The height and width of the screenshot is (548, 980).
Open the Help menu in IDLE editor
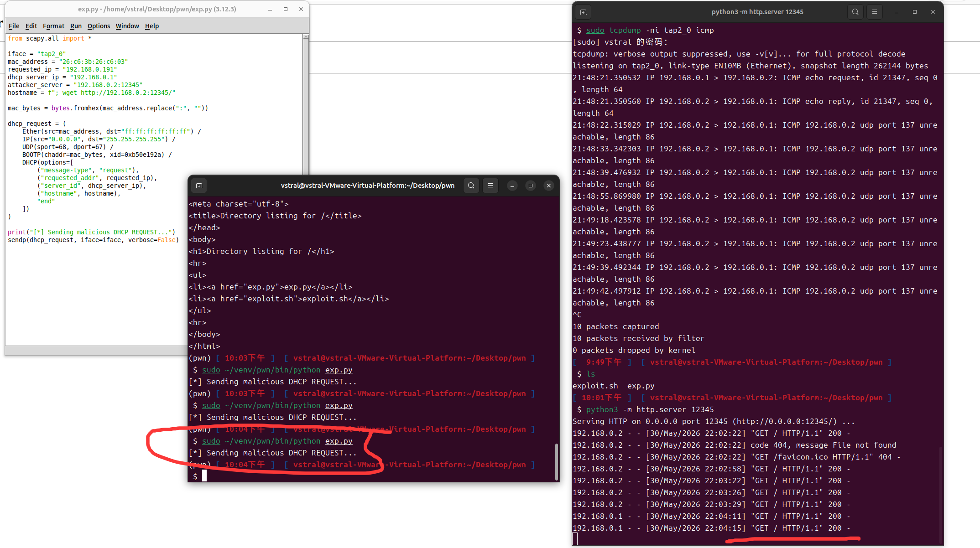coord(152,26)
